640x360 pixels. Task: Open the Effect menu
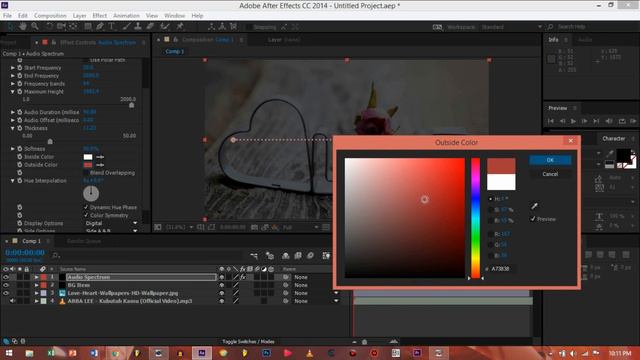99,16
